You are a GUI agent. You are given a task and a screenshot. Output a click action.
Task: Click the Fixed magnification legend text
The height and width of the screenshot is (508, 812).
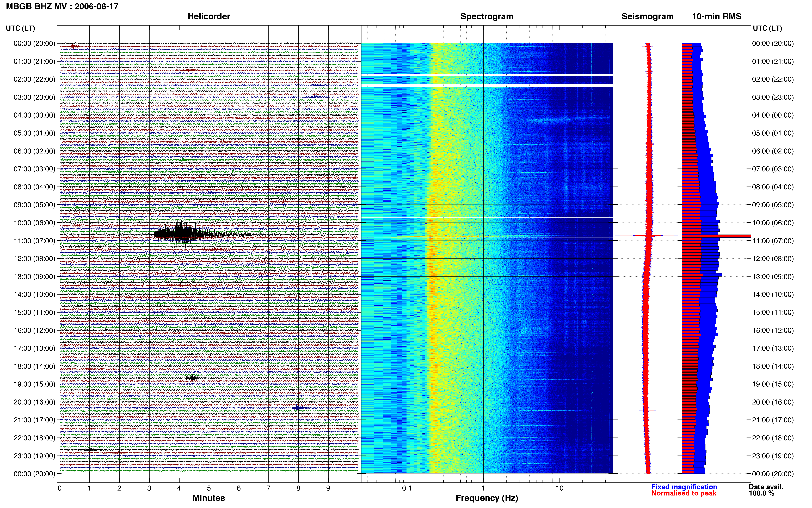coord(684,487)
